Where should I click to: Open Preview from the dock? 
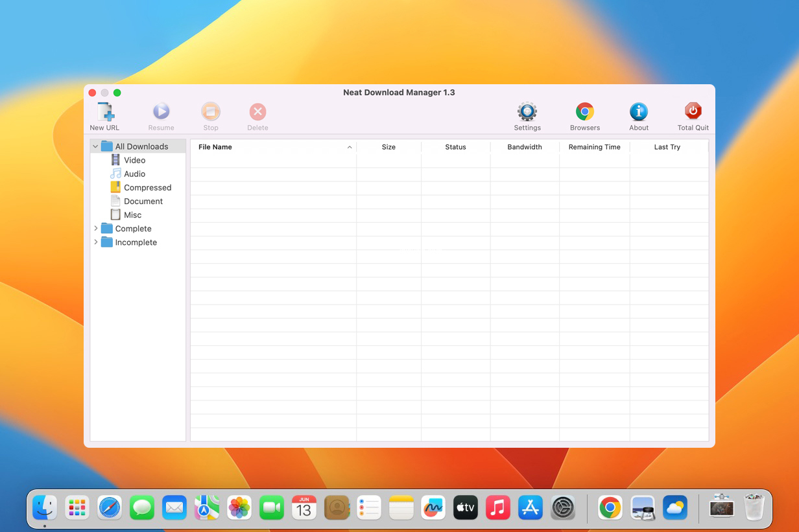643,507
